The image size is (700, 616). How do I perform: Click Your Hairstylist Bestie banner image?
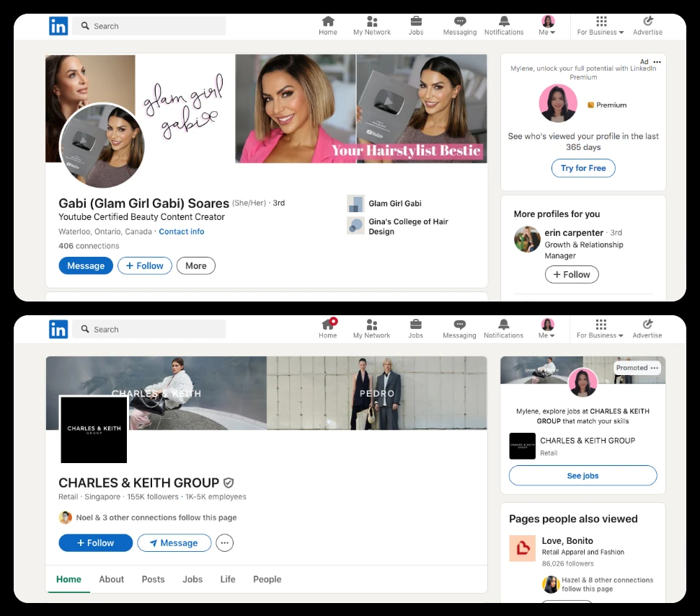click(x=361, y=108)
